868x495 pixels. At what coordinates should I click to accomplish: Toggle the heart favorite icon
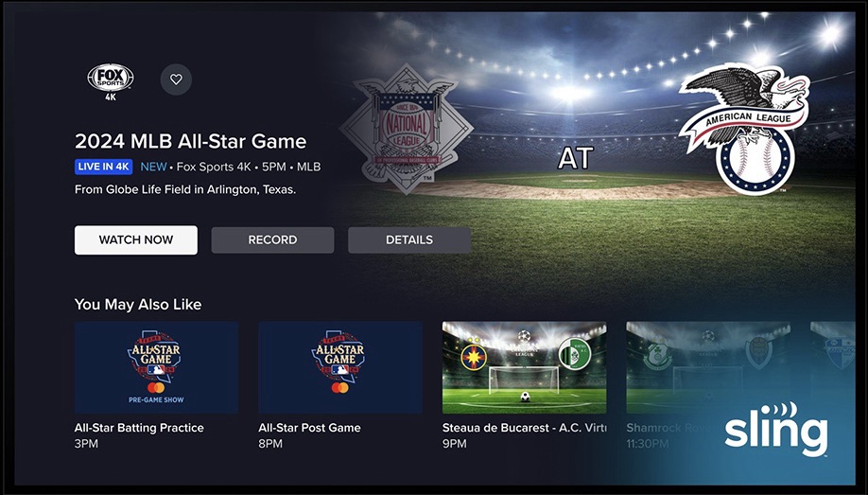pos(176,80)
